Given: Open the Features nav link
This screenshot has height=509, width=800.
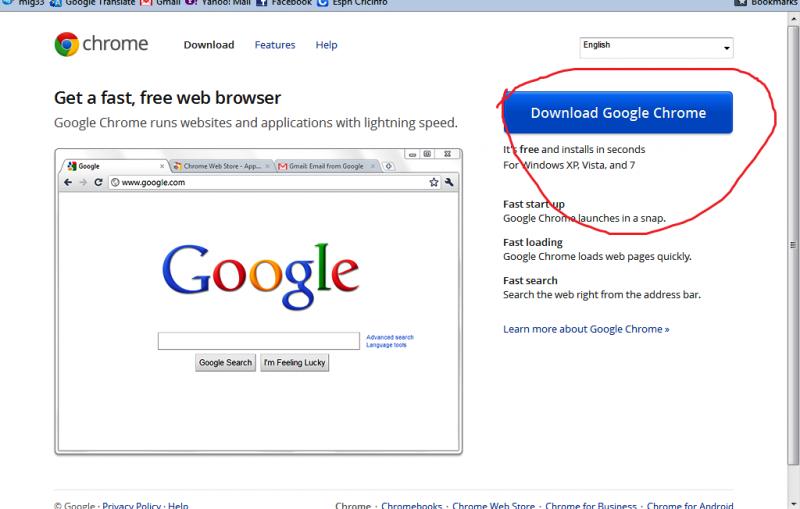Looking at the screenshot, I should [274, 45].
